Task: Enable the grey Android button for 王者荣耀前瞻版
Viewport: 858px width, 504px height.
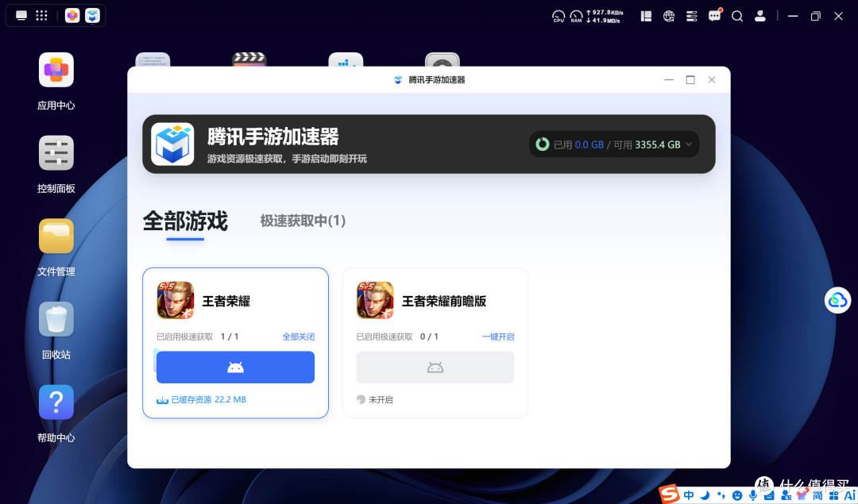Action: click(x=435, y=367)
